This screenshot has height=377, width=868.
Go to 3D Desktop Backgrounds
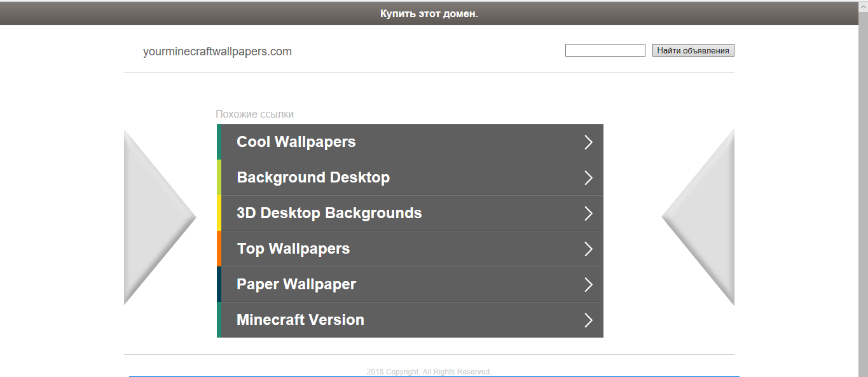(x=329, y=213)
